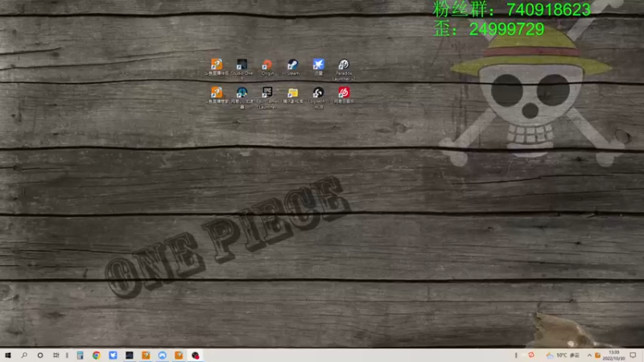The height and width of the screenshot is (362, 644).
Task: Open the Windows Start menu
Action: click(x=8, y=356)
